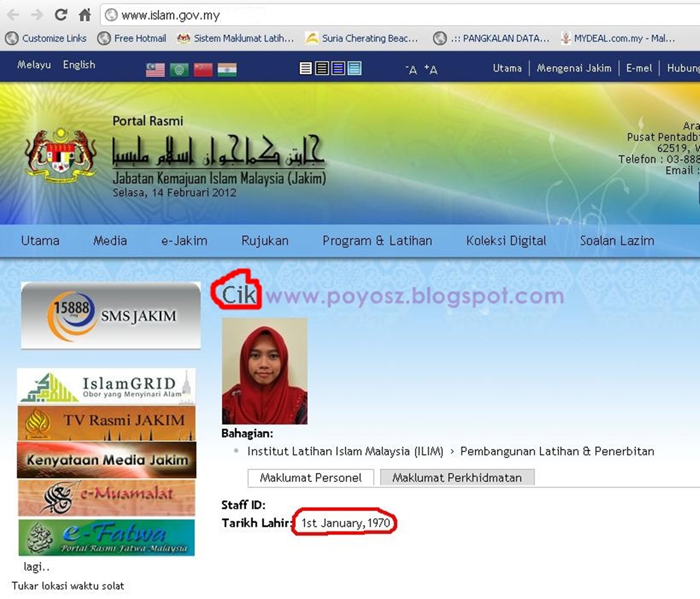Click Tukar lokasi waktu solat
Screen dimensions: 700x599
[68, 586]
